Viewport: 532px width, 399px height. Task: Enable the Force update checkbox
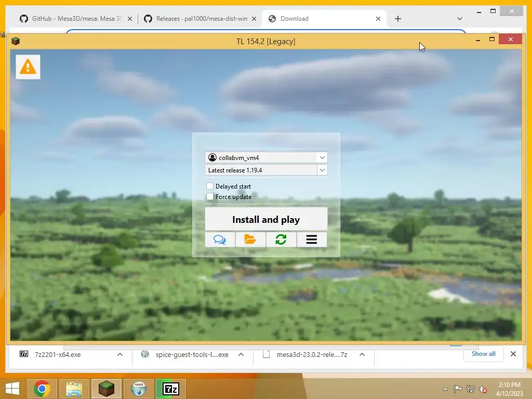click(210, 196)
